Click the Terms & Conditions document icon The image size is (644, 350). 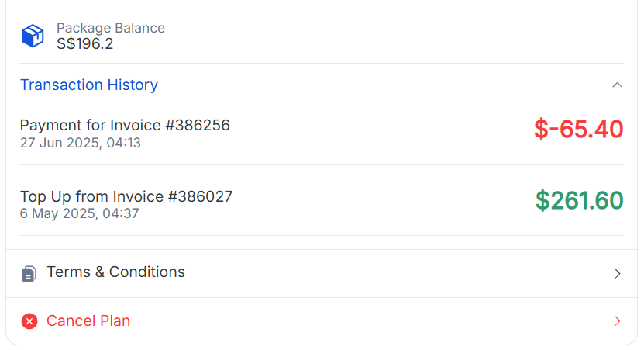coord(29,273)
